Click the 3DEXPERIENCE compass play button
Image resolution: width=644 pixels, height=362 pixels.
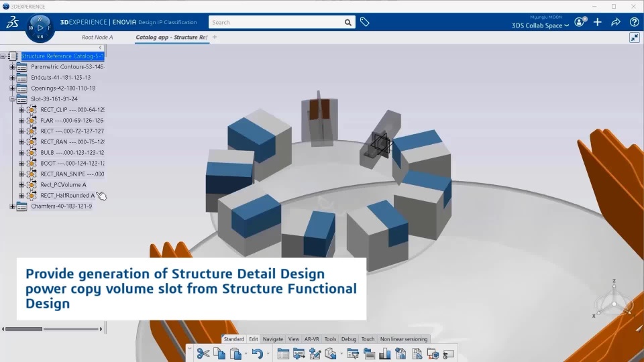pos(40,28)
